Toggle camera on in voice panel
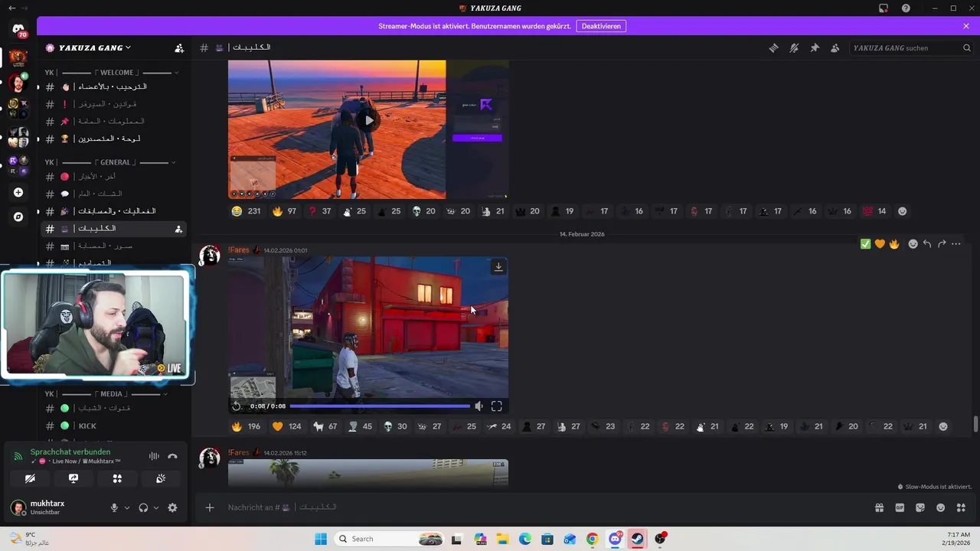The width and height of the screenshot is (980, 551). pos(30,478)
